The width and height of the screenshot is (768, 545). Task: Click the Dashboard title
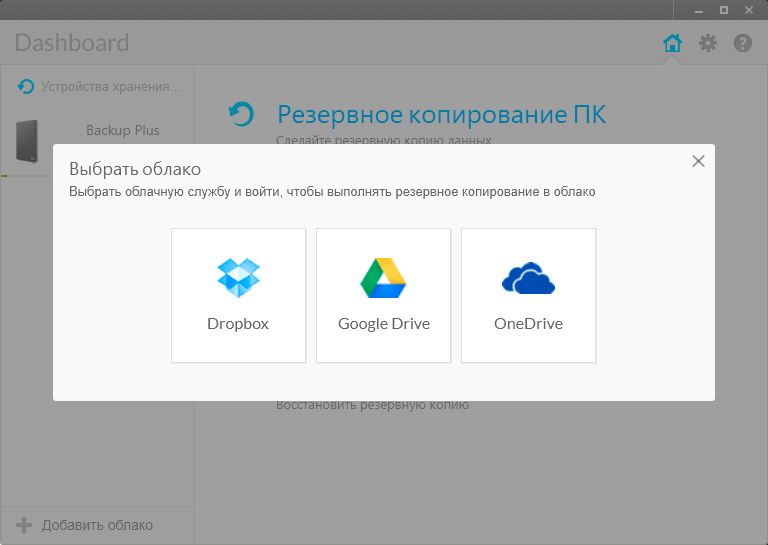pyautogui.click(x=72, y=43)
